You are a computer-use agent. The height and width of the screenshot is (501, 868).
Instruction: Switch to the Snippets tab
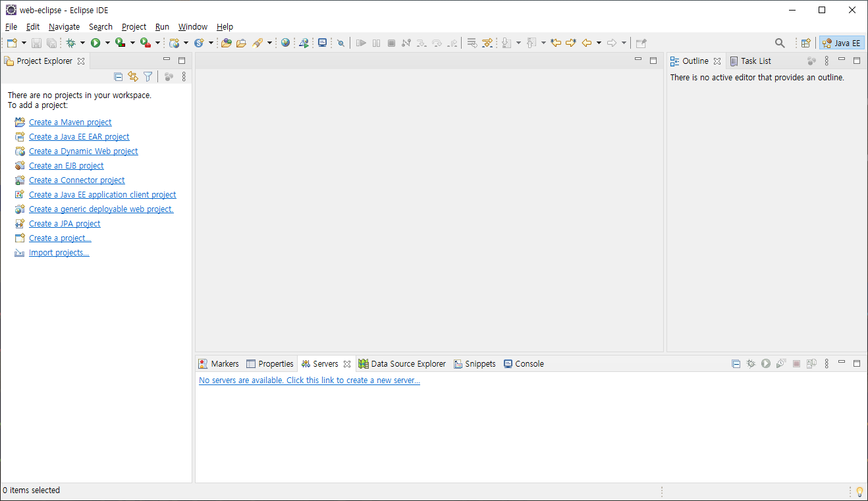[474, 363]
